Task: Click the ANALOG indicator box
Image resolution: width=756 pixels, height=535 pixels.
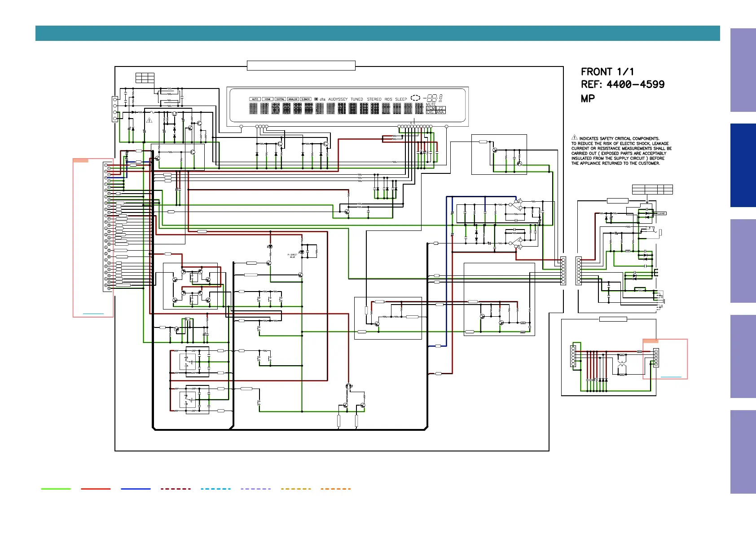Action: [x=293, y=99]
